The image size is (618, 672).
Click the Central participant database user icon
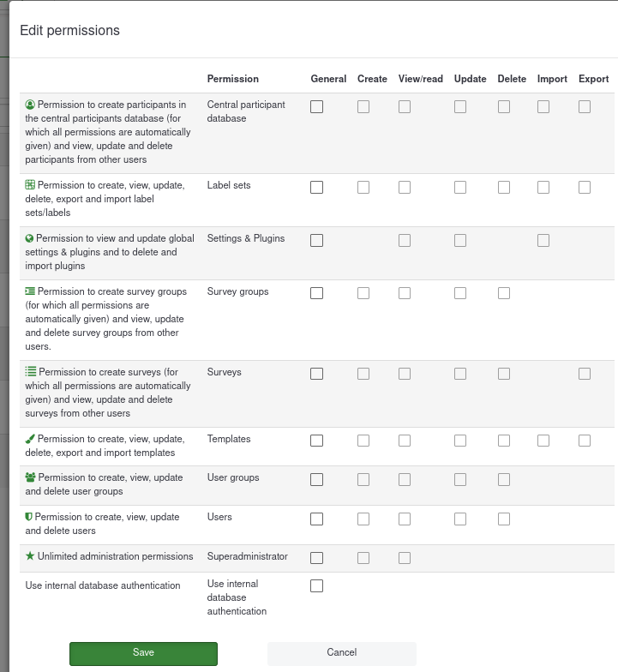click(x=30, y=105)
